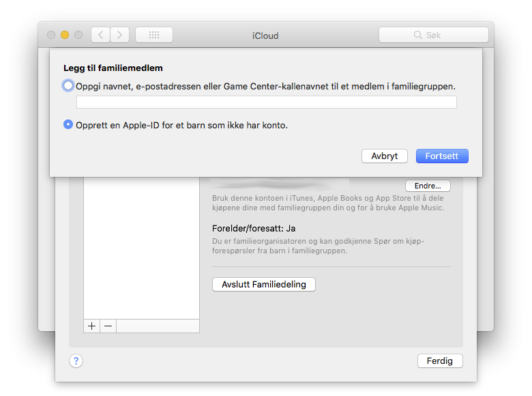Click the 'Legg til familiemedlem' heading

point(113,68)
